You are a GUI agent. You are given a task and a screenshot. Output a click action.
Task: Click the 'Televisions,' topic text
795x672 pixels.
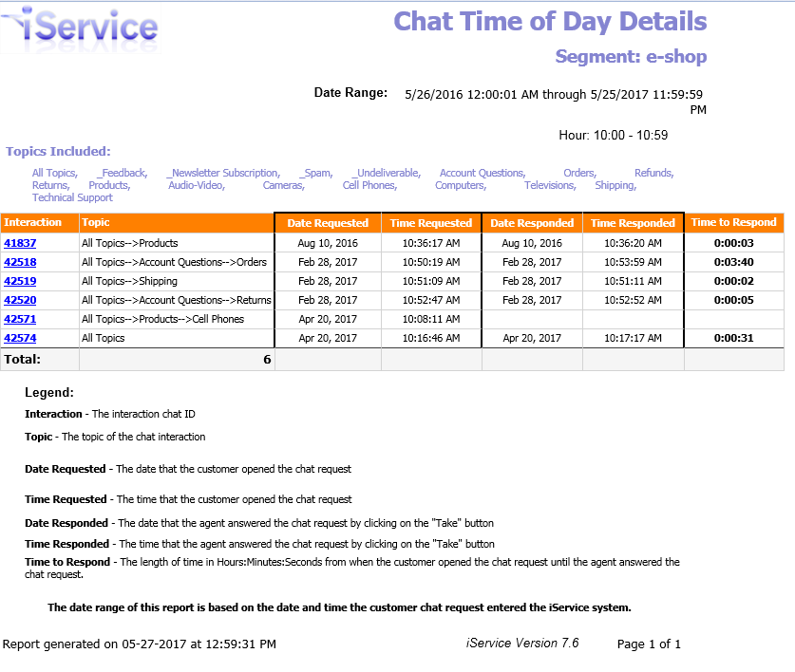tap(550, 185)
